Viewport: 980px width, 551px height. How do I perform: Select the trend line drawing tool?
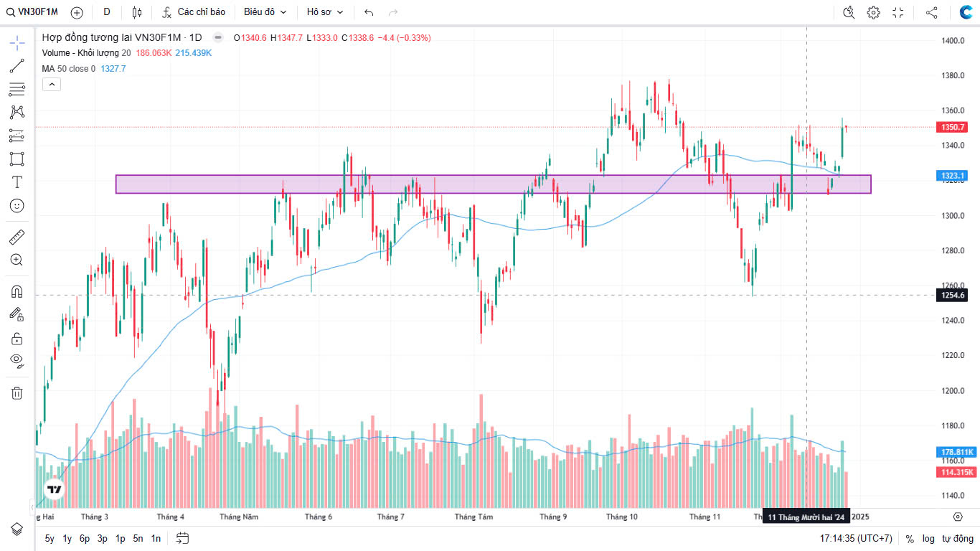[x=17, y=67]
